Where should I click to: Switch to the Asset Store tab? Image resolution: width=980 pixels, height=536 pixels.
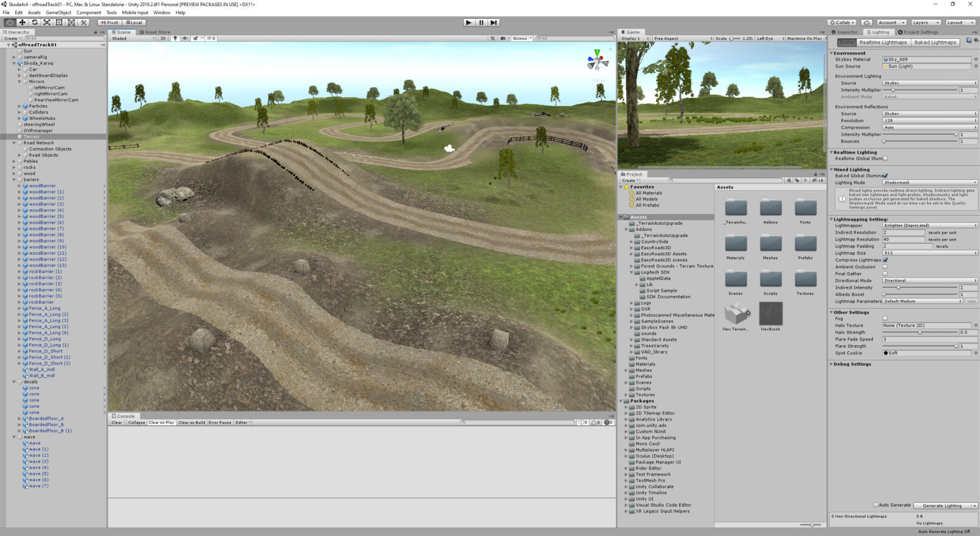155,32
